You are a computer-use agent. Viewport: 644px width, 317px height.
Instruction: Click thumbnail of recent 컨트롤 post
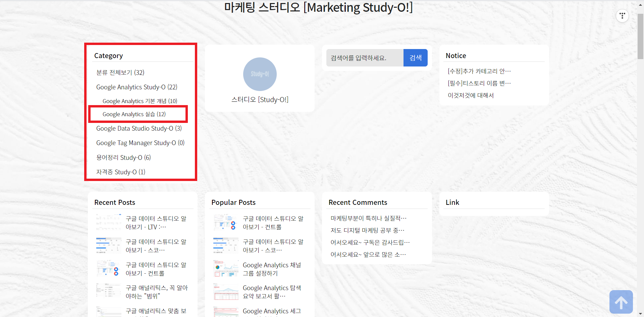(x=109, y=269)
